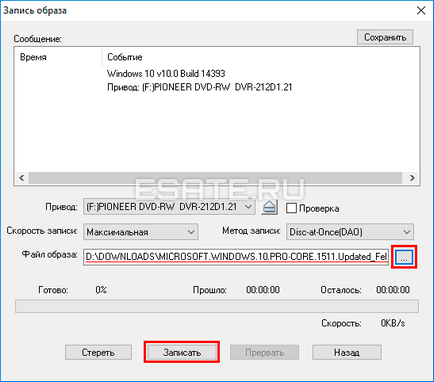Select the Windows 10 v10.0 Build 14393 row
434x382 pixels.
pos(166,73)
